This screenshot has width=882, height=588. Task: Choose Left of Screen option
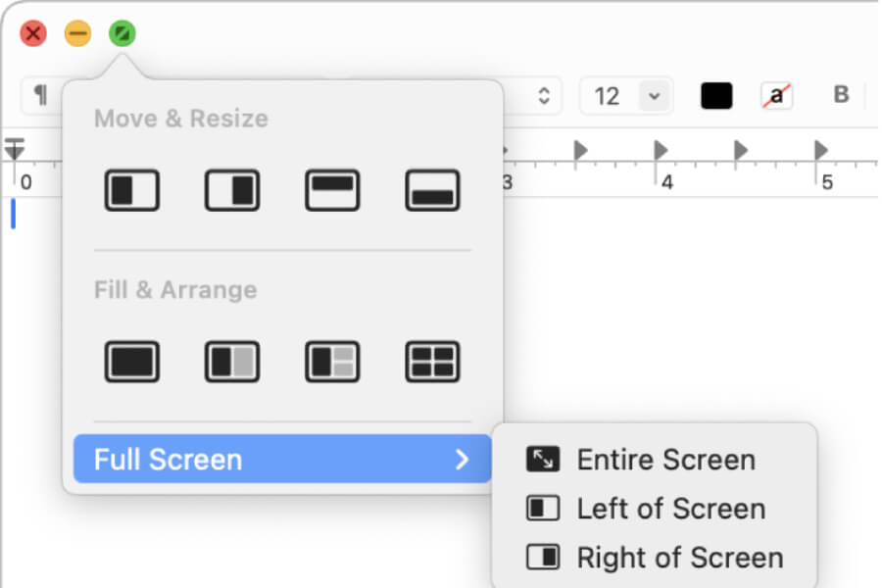coord(670,509)
